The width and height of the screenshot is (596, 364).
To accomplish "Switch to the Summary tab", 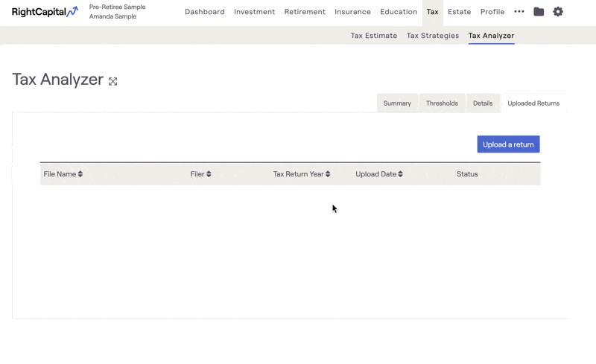I will [397, 103].
